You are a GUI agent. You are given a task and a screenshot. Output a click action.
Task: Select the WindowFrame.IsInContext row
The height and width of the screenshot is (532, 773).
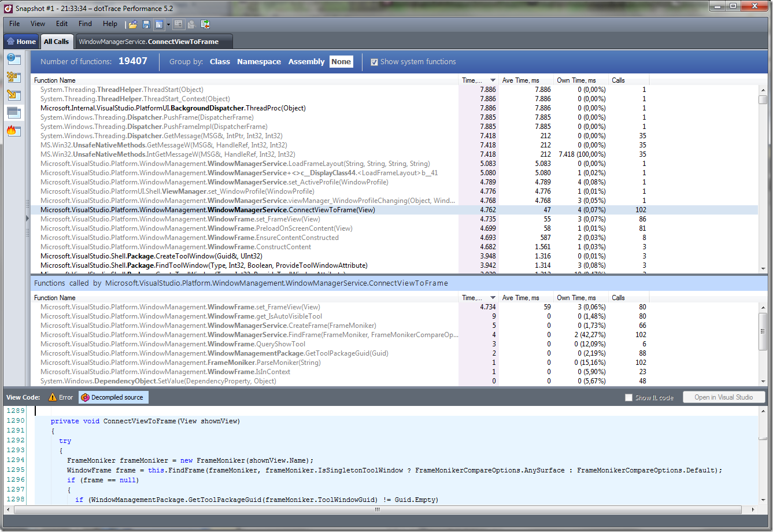click(395, 372)
